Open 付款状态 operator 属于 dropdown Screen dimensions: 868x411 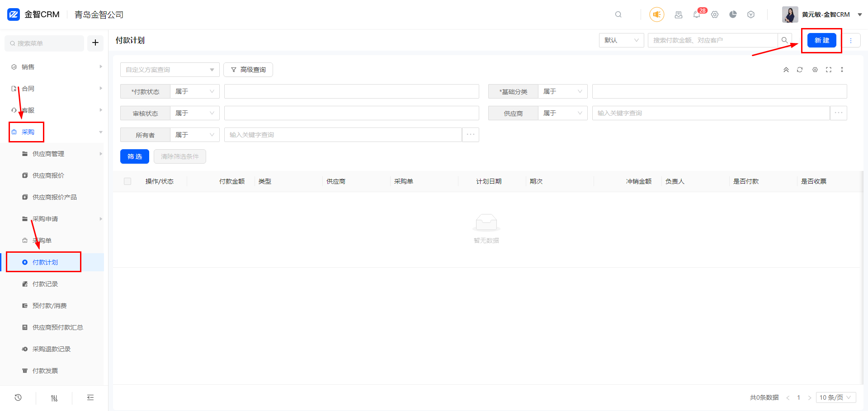pos(195,91)
